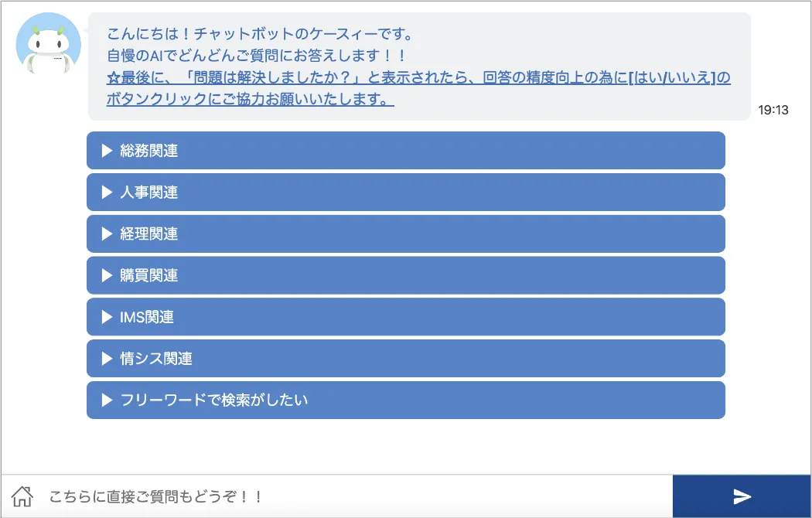Screen dimensions: 812x518
Task: Click the triangle icon beside フリーワードで検索がしたい
Action: [107, 400]
